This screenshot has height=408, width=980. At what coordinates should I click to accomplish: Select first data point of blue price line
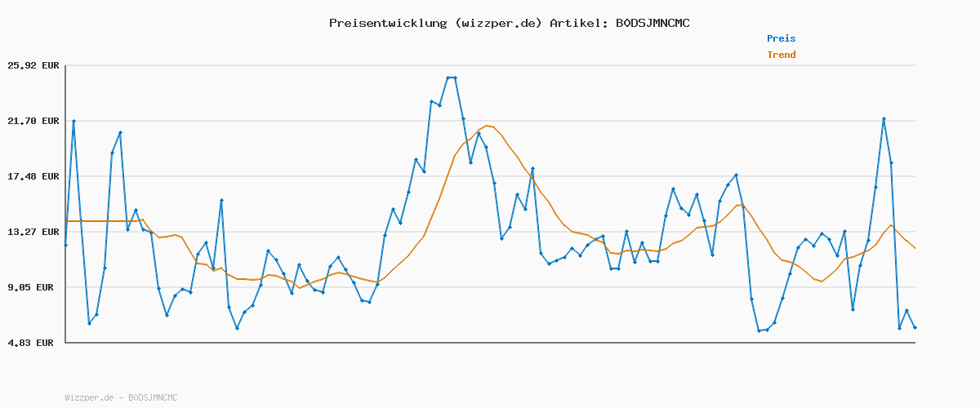65,245
